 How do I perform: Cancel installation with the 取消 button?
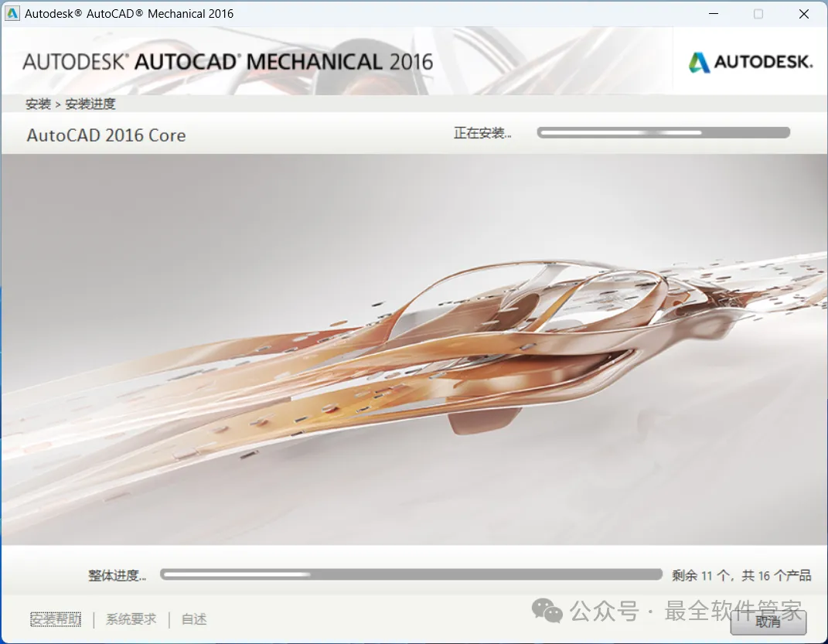point(768,622)
